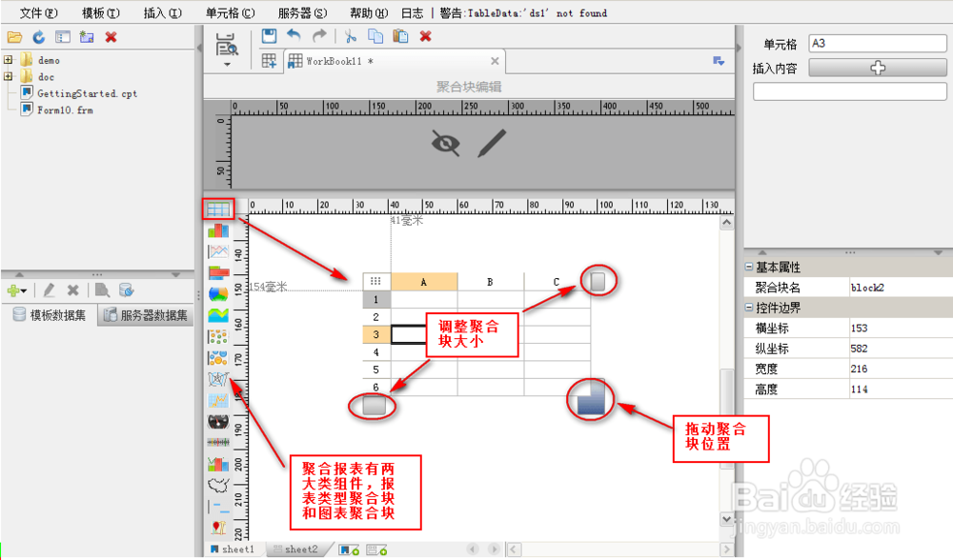953x560 pixels.
Task: Insert a Gantt chart block
Action: (217, 506)
